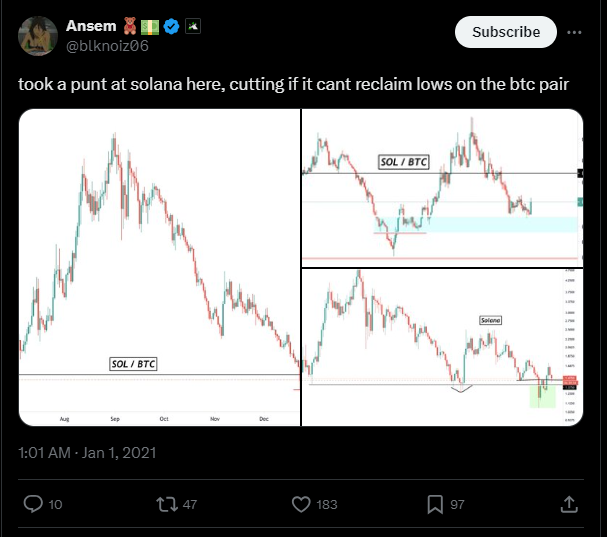Click the 183 likes count
The width and height of the screenshot is (607, 537).
pos(326,505)
